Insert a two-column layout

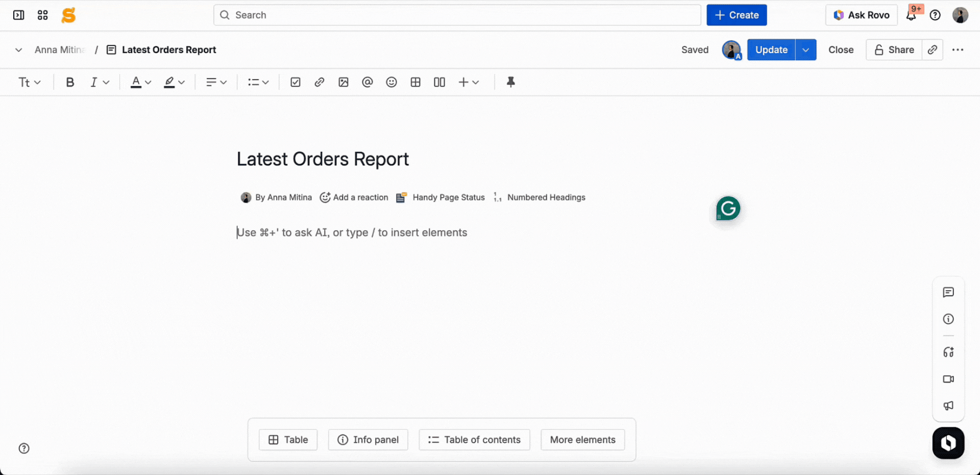pyautogui.click(x=439, y=82)
